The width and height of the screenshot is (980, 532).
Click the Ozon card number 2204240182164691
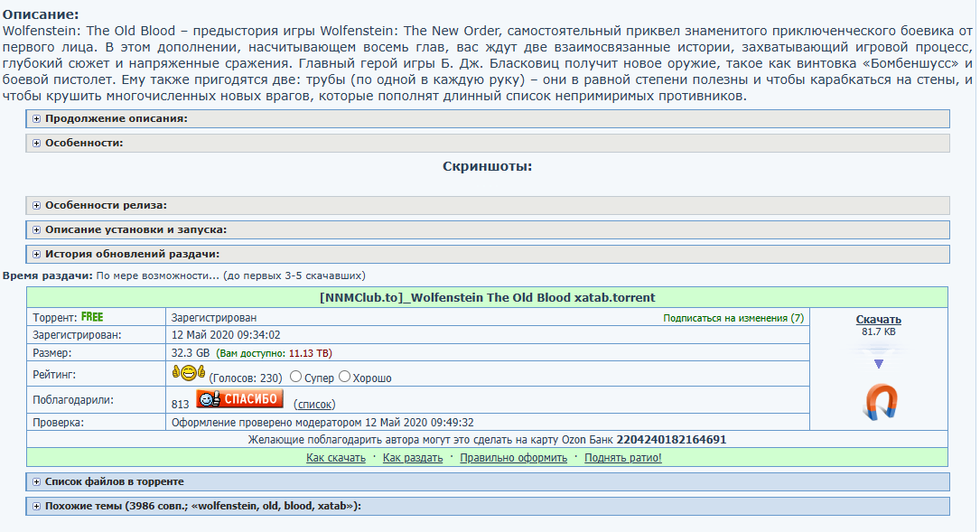pyautogui.click(x=671, y=440)
